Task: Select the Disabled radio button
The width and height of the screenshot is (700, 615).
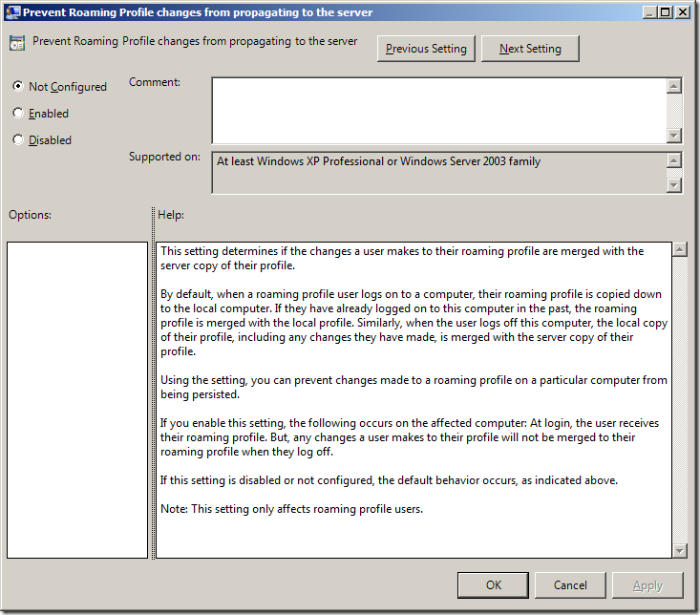Action: click(x=18, y=140)
